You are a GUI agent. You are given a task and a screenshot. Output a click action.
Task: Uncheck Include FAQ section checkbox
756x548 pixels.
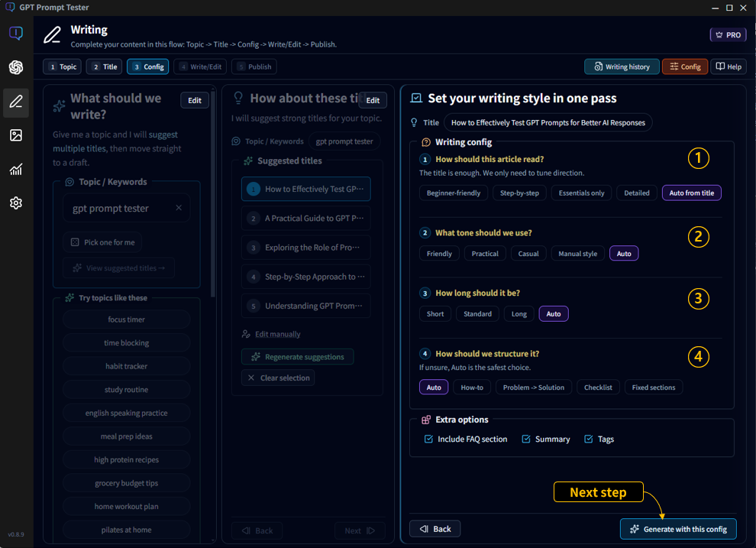[428, 439]
